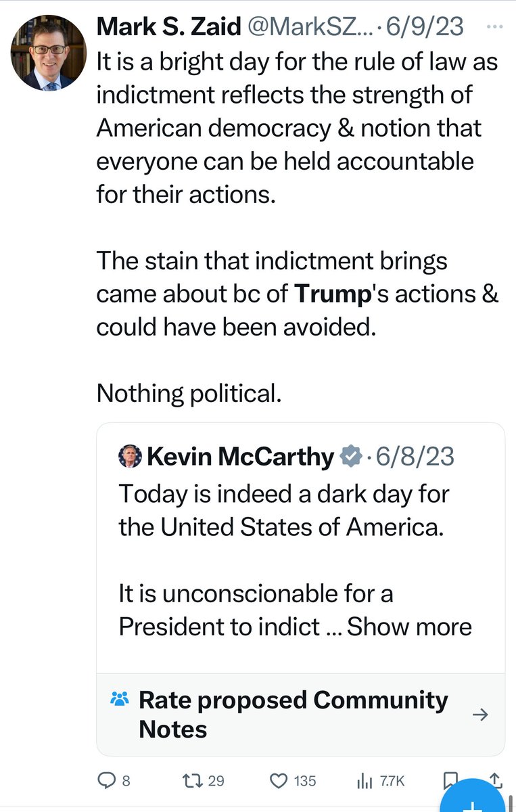
Task: Click the verified badge next to Kevin McCarthy
Action: pos(350,457)
